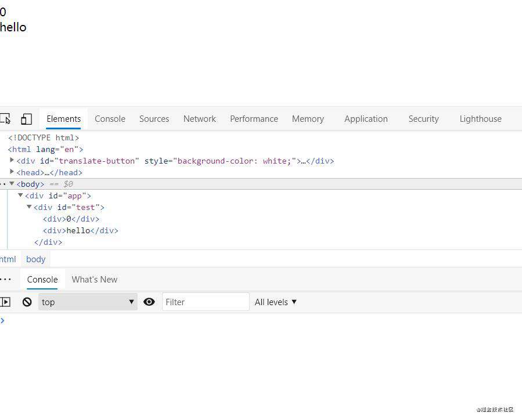Open the top execution context dropdown
The image size is (522, 420).
[88, 302]
